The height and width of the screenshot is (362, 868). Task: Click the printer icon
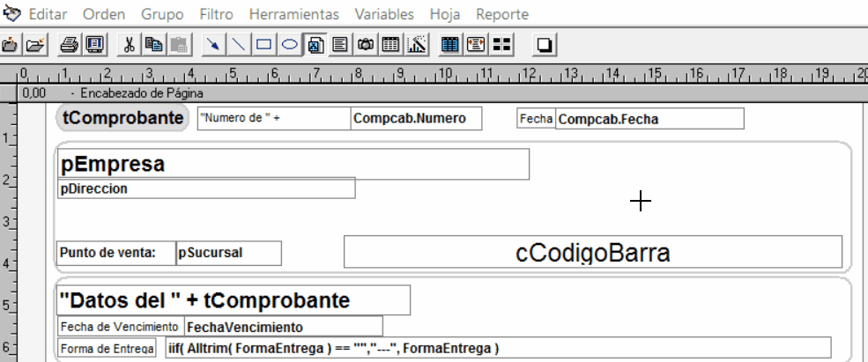tap(70, 44)
